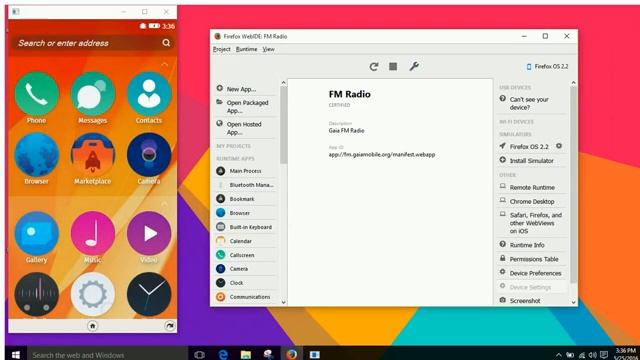640x360 pixels.
Task: Tap the simulator home button
Action: point(93,326)
